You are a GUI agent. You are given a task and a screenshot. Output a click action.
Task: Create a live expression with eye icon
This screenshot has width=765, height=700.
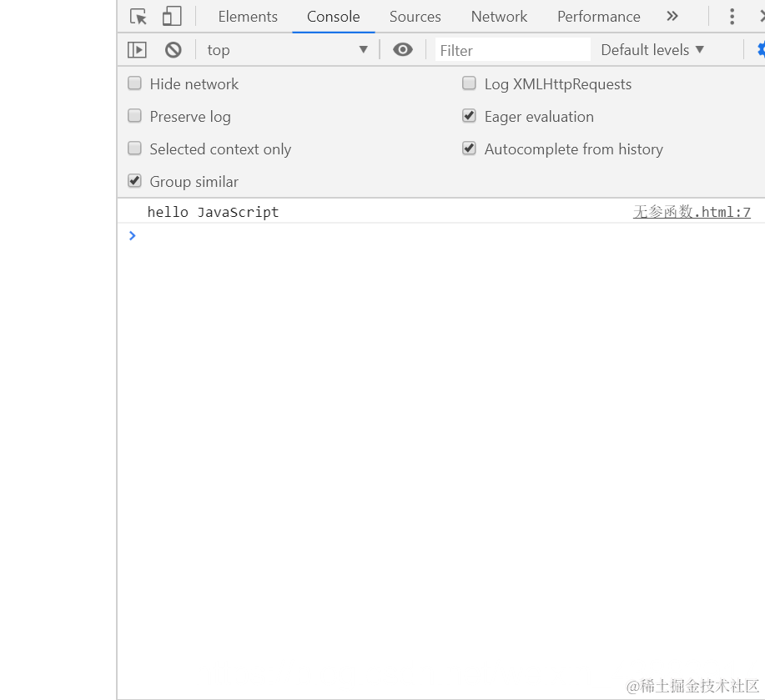tap(402, 50)
